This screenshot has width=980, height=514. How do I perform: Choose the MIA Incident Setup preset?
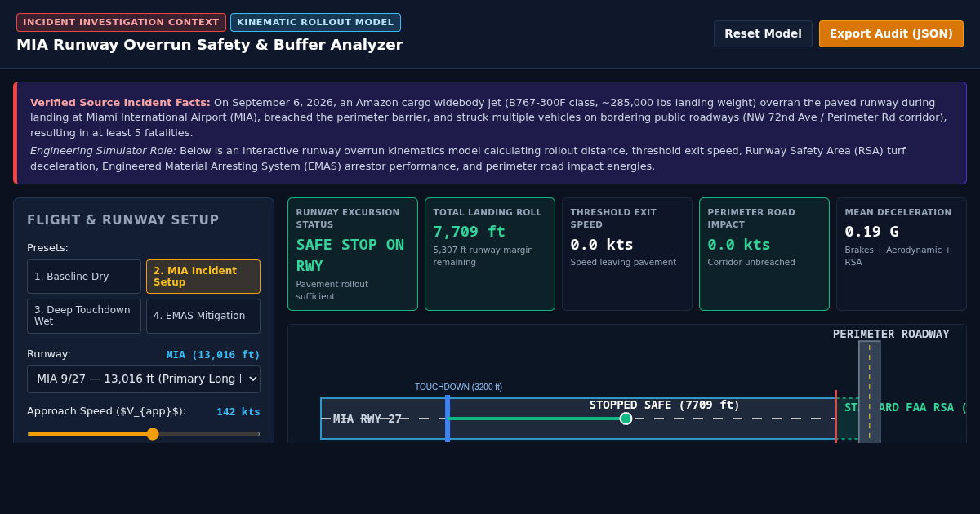point(203,277)
